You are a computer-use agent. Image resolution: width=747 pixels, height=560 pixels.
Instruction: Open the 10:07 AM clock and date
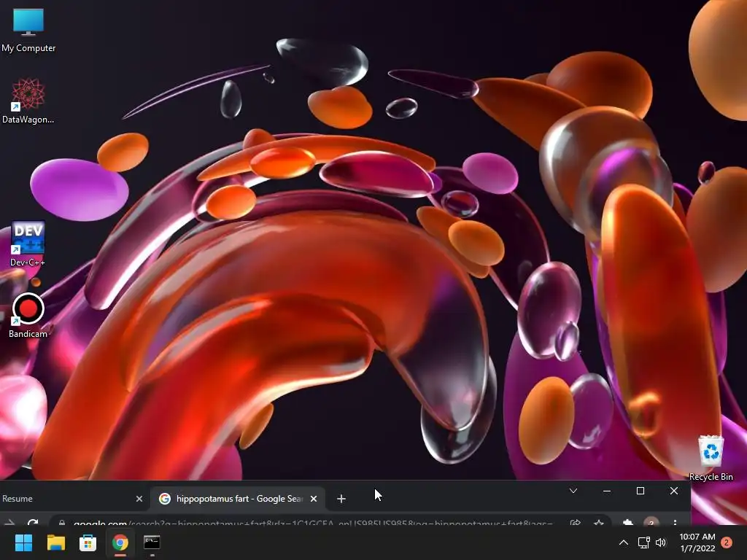697,542
